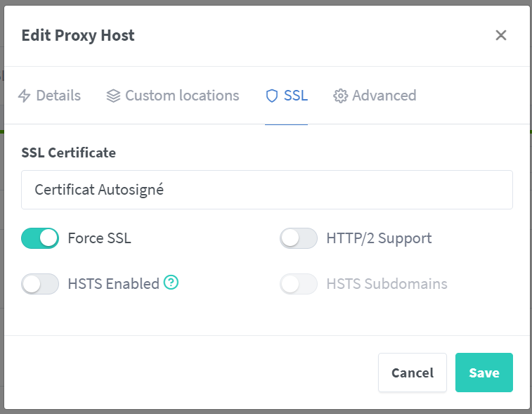Image resolution: width=532 pixels, height=414 pixels.
Task: Toggle the HSTS Subdomains switch
Action: coord(299,284)
